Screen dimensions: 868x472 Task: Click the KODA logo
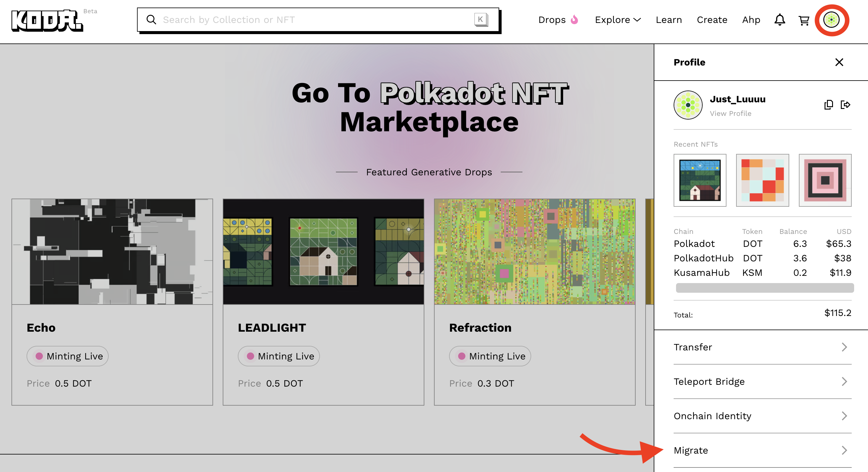pos(47,20)
